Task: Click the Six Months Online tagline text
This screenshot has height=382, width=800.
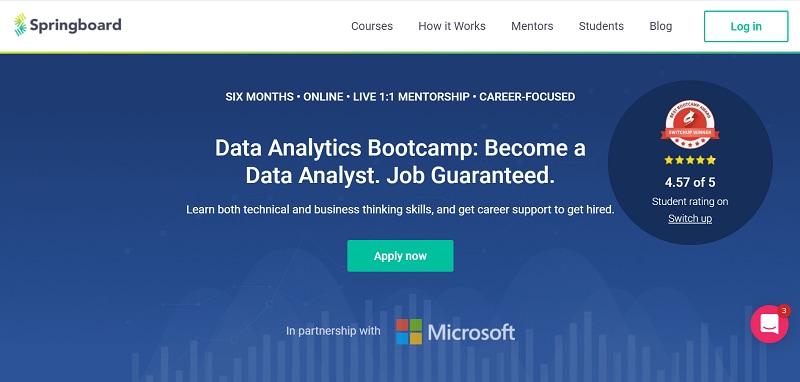Action: 401,96
